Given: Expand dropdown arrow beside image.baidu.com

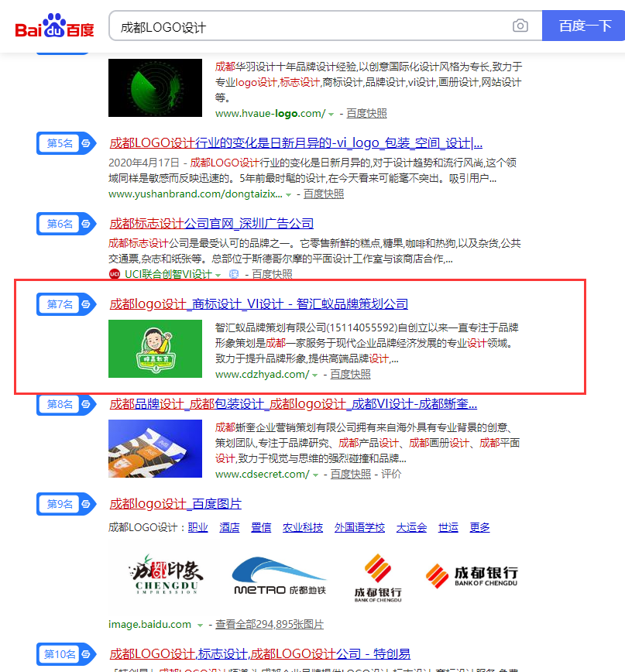Looking at the screenshot, I should (200, 625).
